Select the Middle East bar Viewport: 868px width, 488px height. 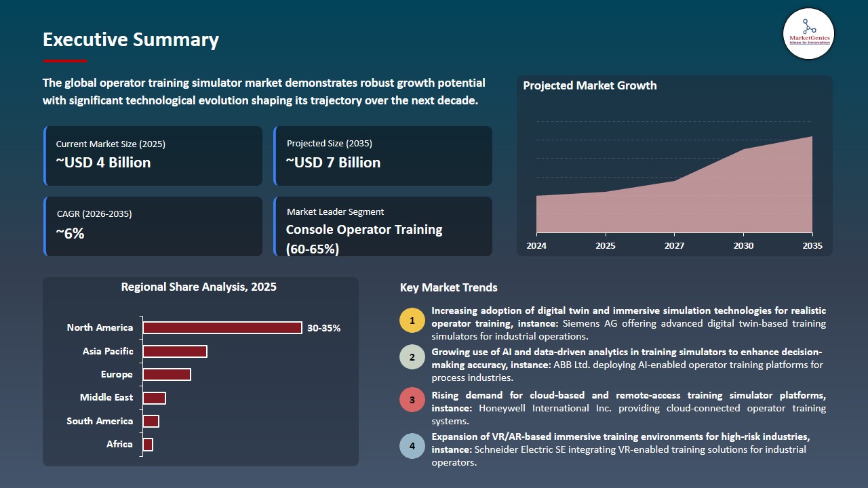tap(154, 398)
